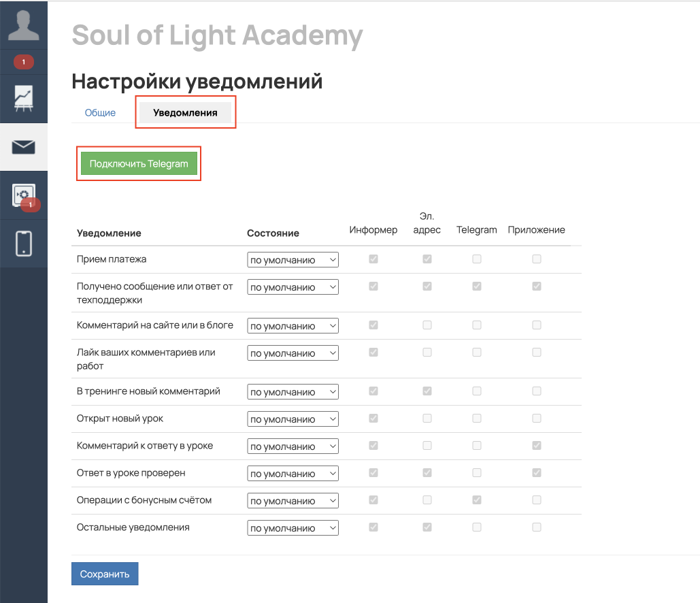Click the Подключить Telegram button
The height and width of the screenshot is (603, 700).
(139, 164)
